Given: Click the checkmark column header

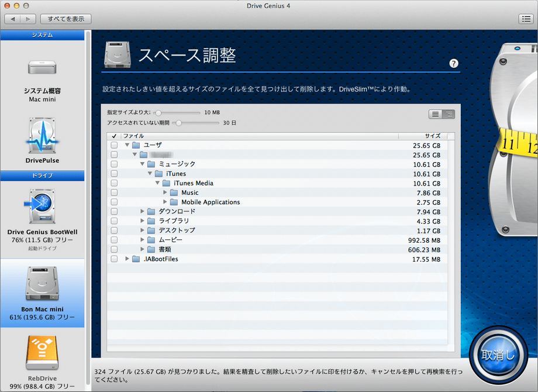Looking at the screenshot, I should (x=114, y=136).
